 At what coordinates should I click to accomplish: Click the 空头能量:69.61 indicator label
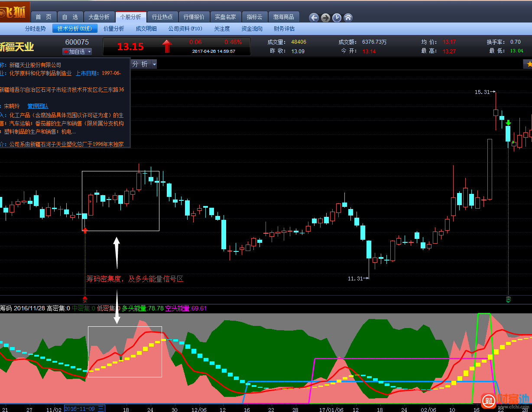[x=186, y=309]
